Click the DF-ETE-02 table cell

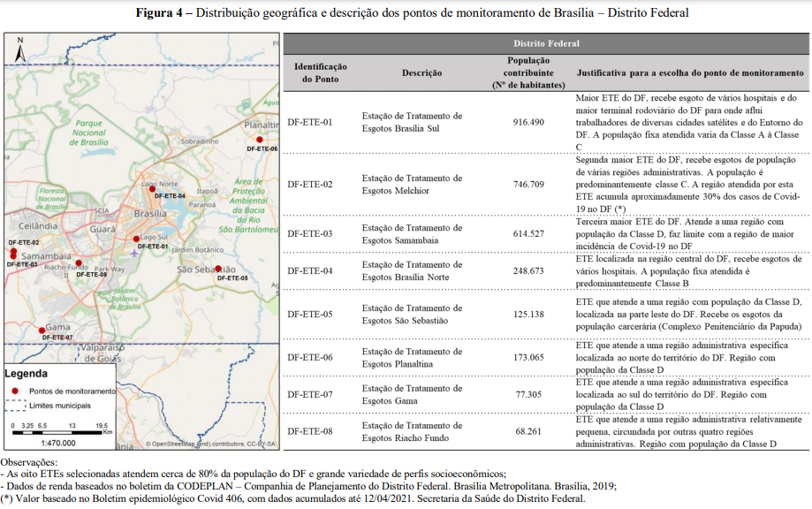pos(309,185)
